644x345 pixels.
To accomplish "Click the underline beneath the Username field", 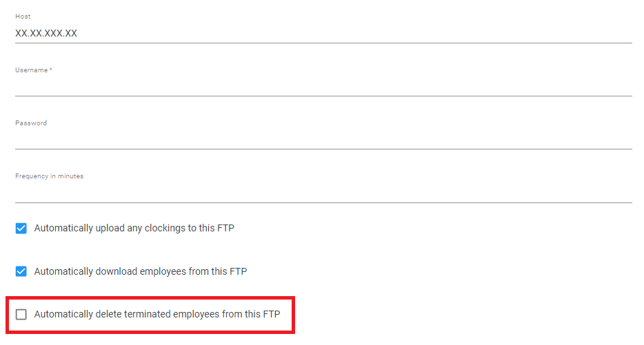I will tap(323, 96).
